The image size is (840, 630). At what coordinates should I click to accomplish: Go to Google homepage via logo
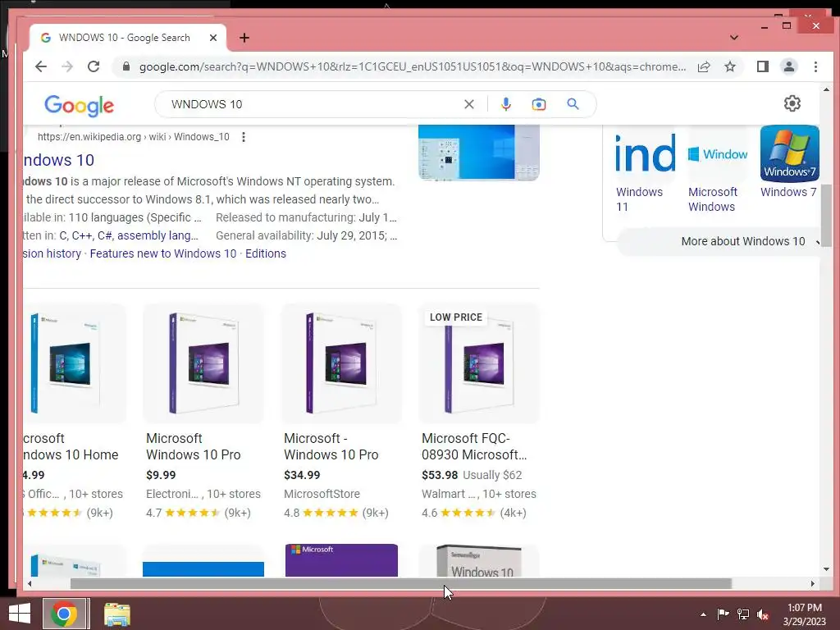pyautogui.click(x=80, y=106)
